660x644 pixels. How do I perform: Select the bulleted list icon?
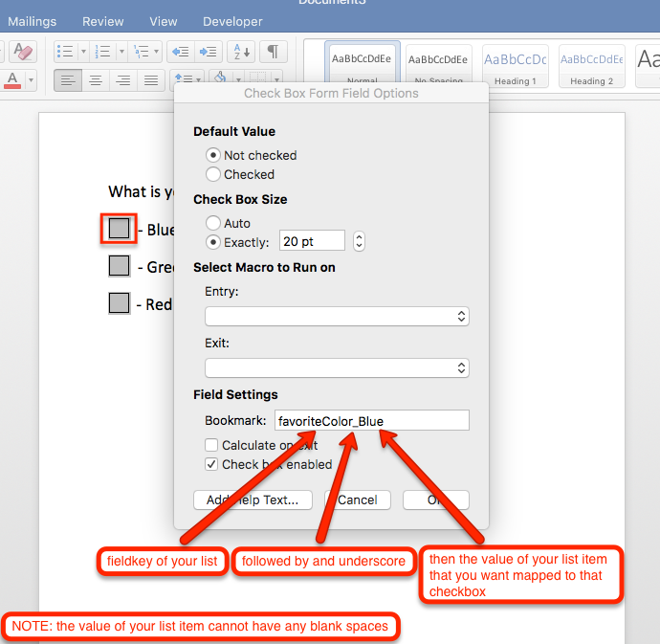point(65,51)
